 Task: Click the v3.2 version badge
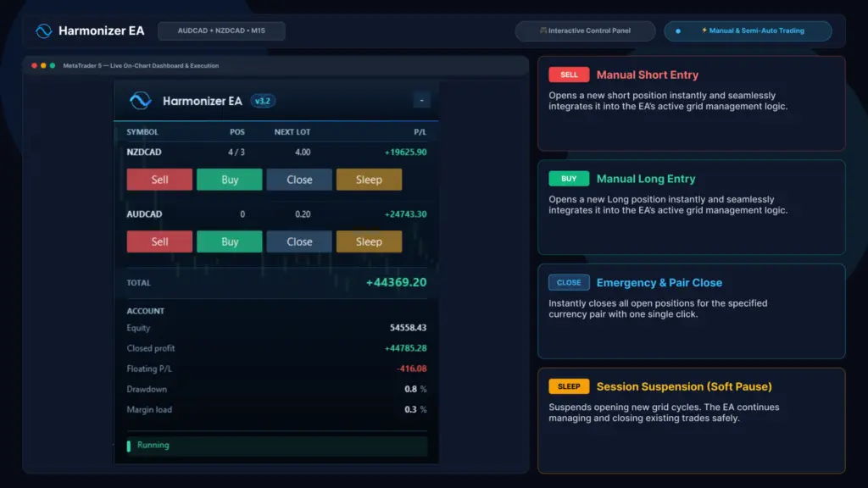(x=263, y=102)
